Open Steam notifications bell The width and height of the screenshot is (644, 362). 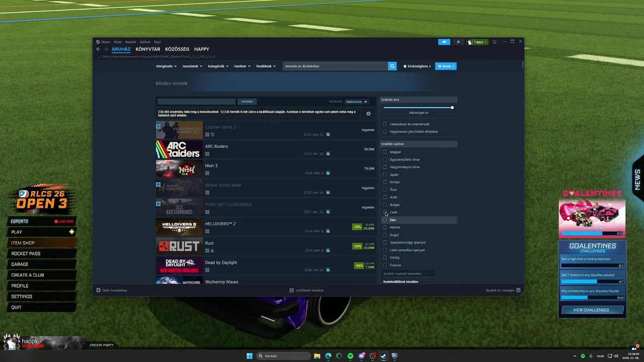coord(458,42)
